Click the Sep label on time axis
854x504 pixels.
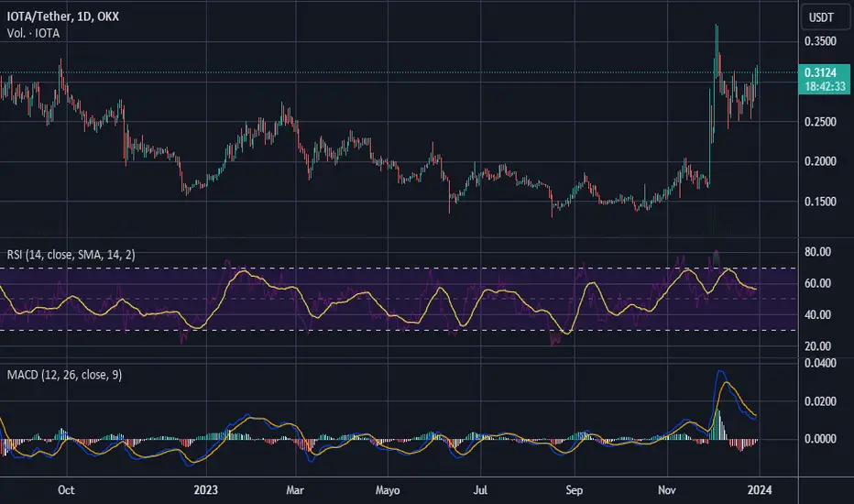pos(574,490)
